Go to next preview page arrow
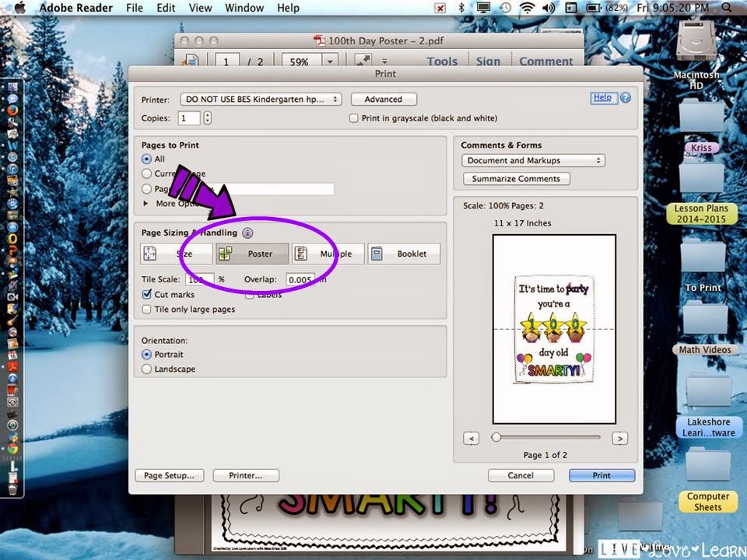This screenshot has width=747, height=560. pos(620,438)
